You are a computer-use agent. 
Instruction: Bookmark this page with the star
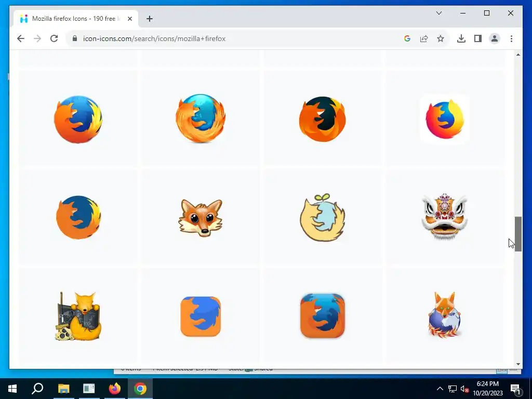tap(441, 38)
